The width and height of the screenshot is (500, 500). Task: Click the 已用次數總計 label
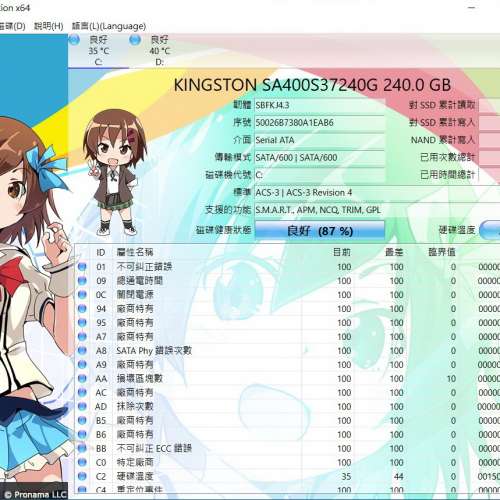pos(447,157)
